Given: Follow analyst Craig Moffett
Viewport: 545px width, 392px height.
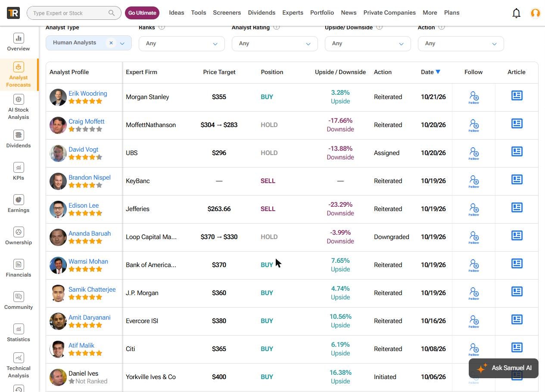Looking at the screenshot, I should click(x=473, y=125).
